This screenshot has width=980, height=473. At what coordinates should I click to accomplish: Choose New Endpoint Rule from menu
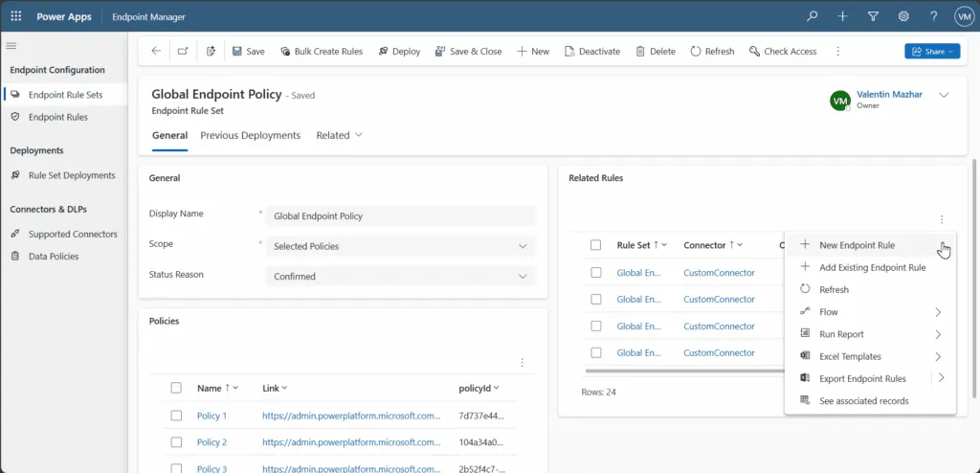(870, 245)
